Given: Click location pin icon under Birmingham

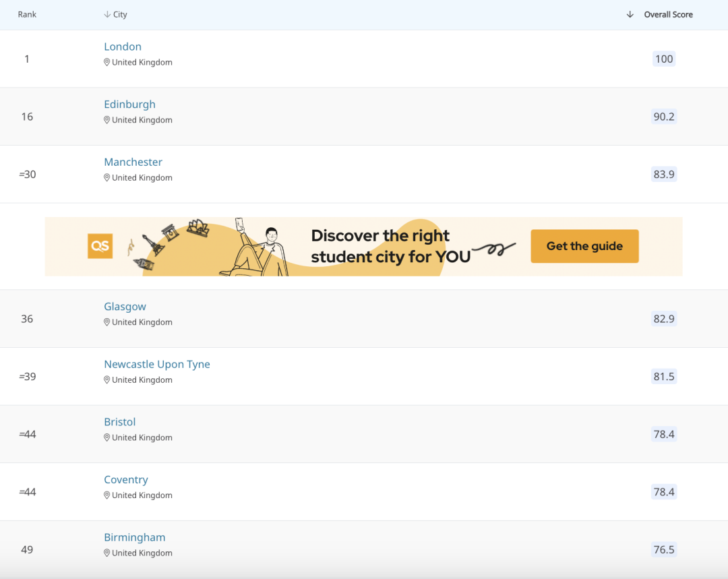Looking at the screenshot, I should point(107,553).
